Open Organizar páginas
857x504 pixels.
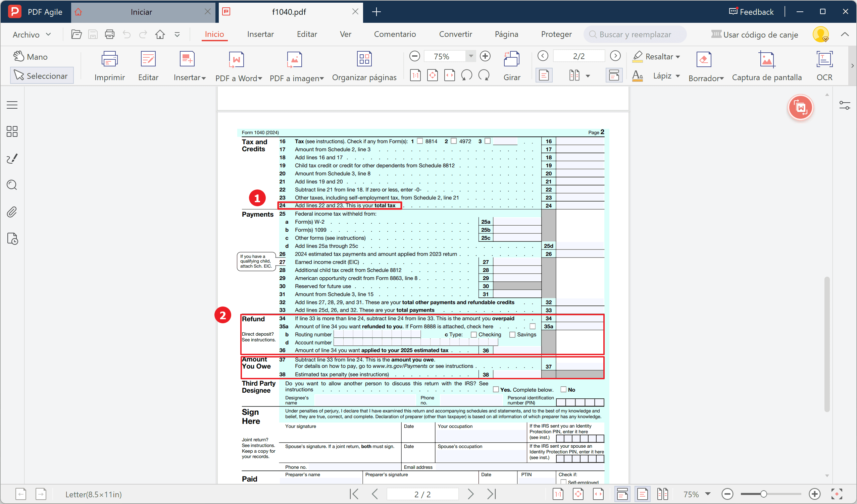364,66
